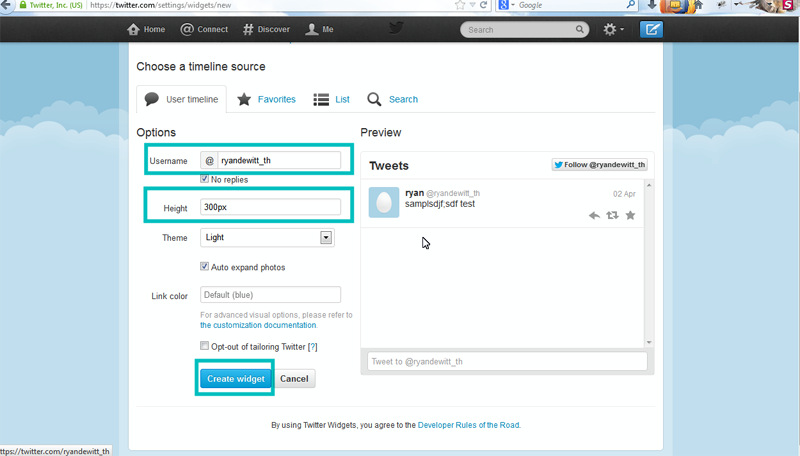Go to Twitter Home in navbar

(146, 29)
